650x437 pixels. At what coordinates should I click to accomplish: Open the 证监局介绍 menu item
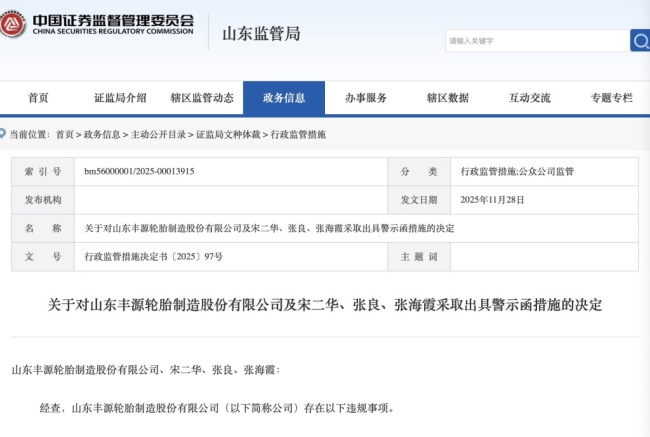(120, 98)
